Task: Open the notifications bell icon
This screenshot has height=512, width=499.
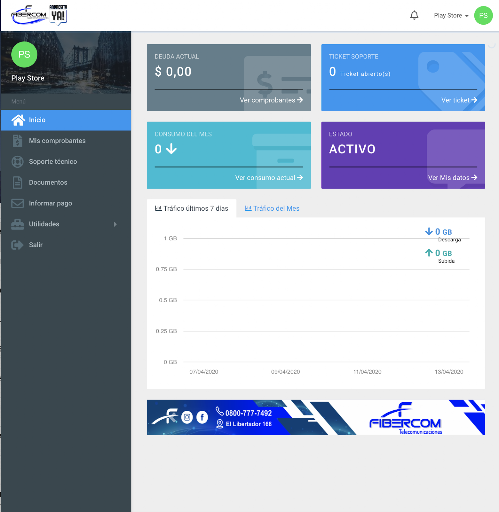Action: tap(414, 15)
